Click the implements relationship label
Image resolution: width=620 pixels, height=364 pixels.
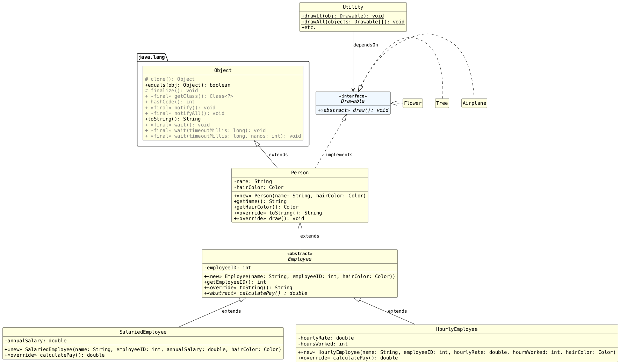point(339,155)
